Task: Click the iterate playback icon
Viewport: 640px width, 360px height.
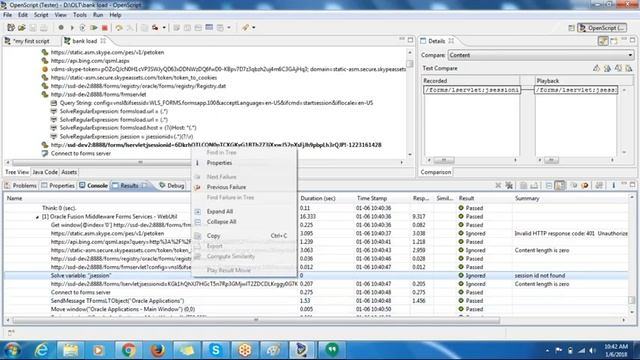Action: 82,28
